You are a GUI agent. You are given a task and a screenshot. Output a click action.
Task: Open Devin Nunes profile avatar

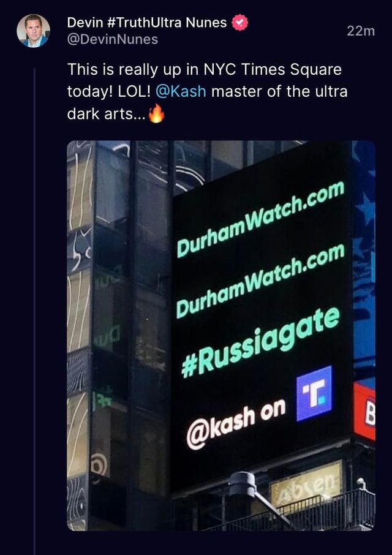coord(33,31)
